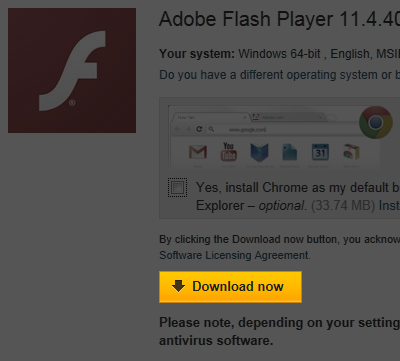Click the Google Docs icon in preview
The height and width of the screenshot is (361, 400).
(x=290, y=152)
